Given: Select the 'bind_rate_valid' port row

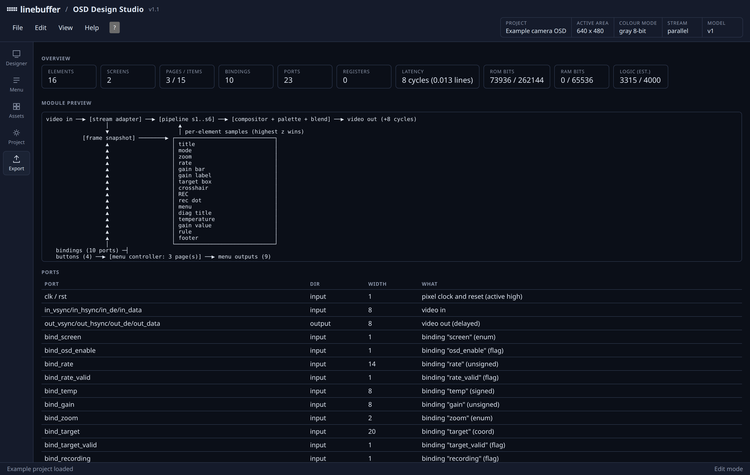Looking at the screenshot, I should coord(391,377).
